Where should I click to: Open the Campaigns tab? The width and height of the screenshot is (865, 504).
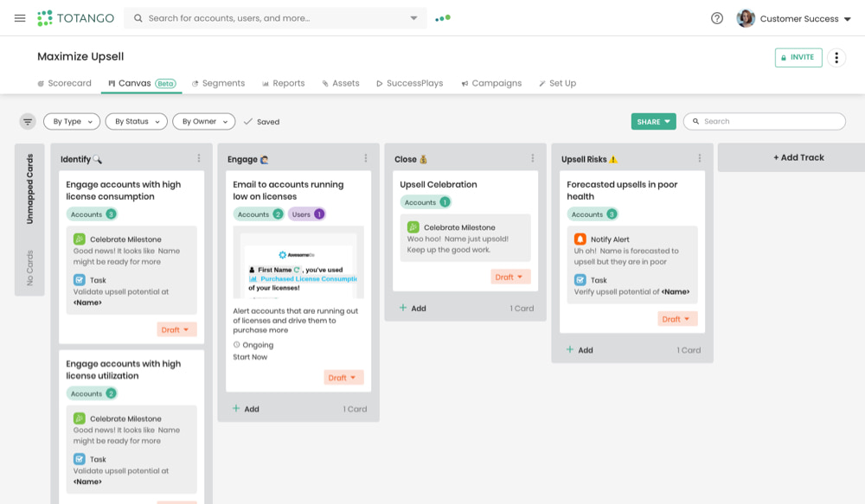tap(491, 83)
